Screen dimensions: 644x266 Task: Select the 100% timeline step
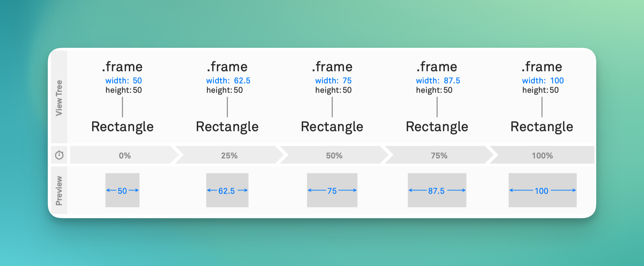coord(542,155)
